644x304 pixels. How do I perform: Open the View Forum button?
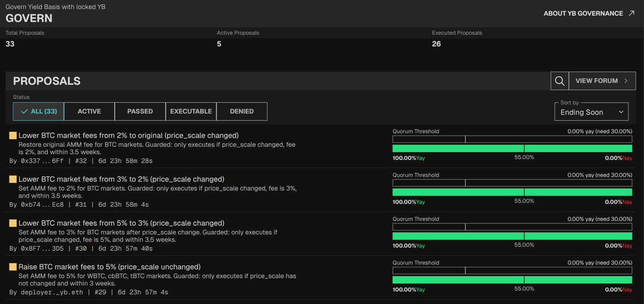(x=602, y=81)
